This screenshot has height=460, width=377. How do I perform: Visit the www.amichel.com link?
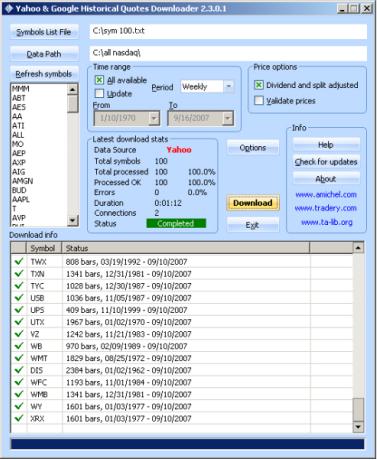coord(326,194)
